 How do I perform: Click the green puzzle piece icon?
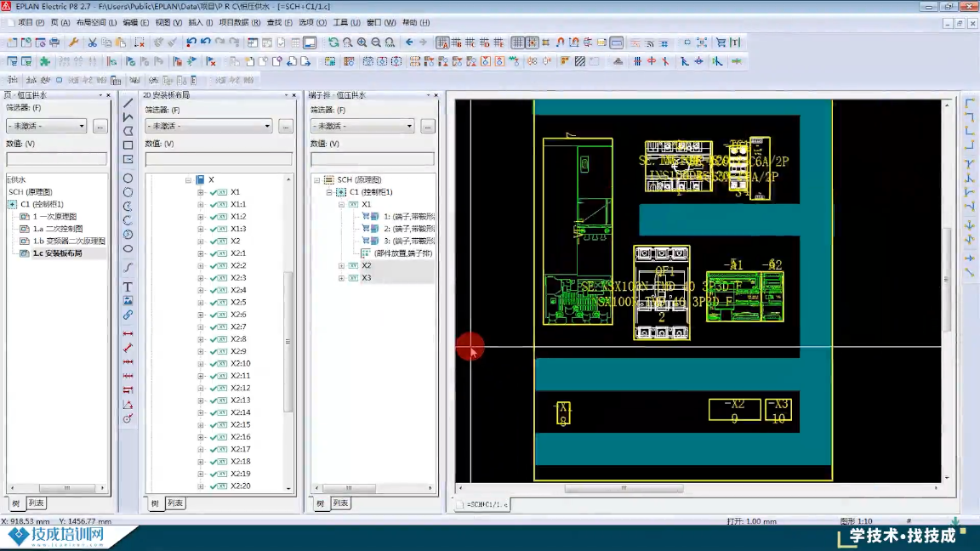pyautogui.click(x=45, y=61)
